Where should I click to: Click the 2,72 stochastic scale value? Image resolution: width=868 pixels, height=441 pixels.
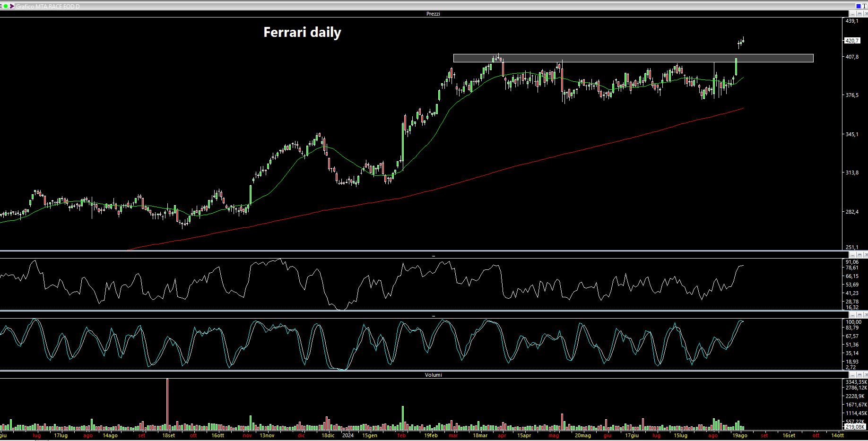[851, 367]
